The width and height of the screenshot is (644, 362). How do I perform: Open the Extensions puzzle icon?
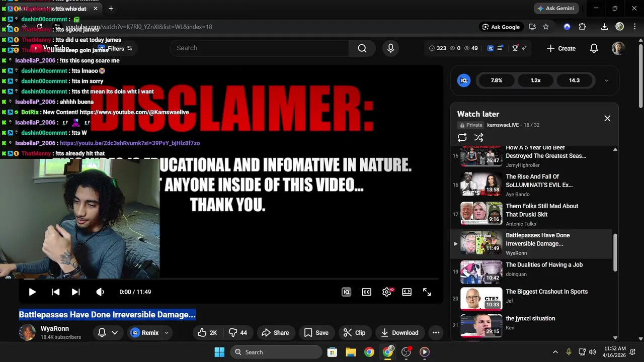pos(582,27)
